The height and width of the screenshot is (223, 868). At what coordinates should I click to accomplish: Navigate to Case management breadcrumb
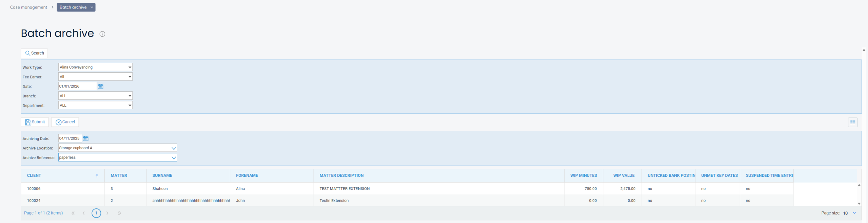point(28,7)
